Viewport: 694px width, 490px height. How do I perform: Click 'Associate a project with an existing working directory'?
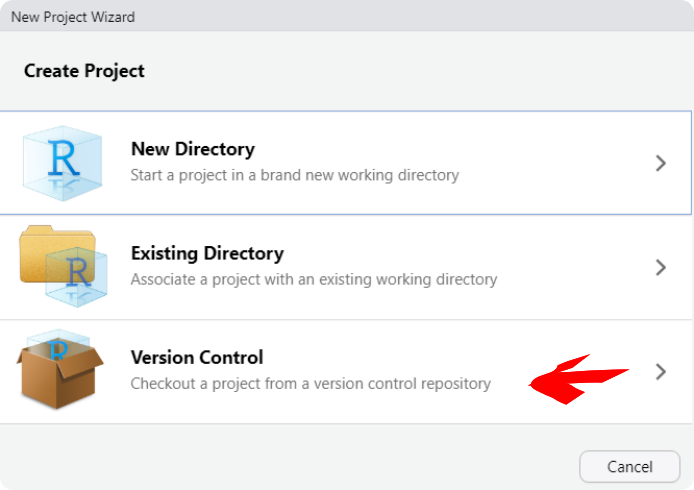(314, 279)
